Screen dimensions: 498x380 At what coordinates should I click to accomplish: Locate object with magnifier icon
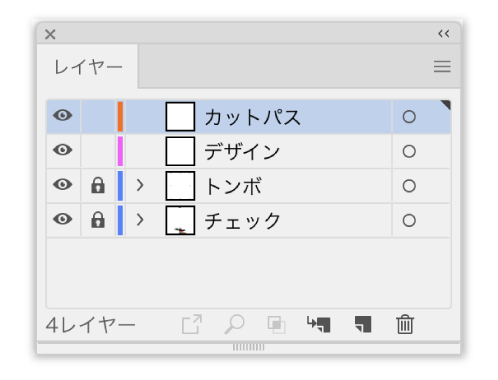pos(235,324)
